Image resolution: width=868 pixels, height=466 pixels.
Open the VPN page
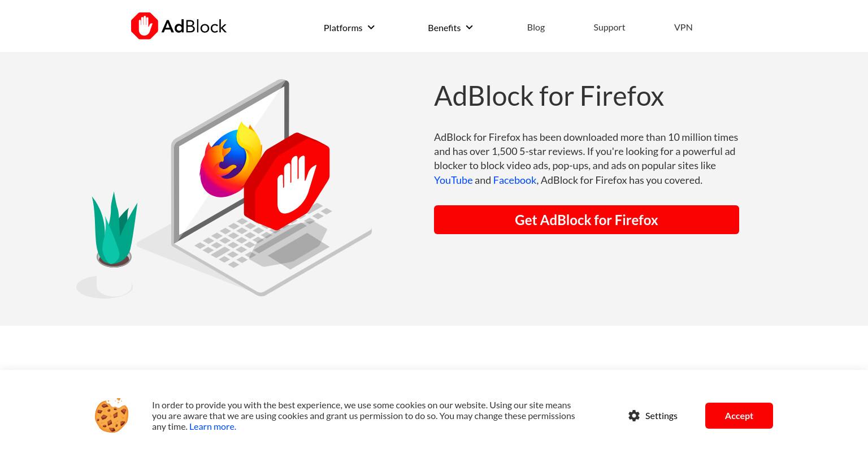coord(683,27)
